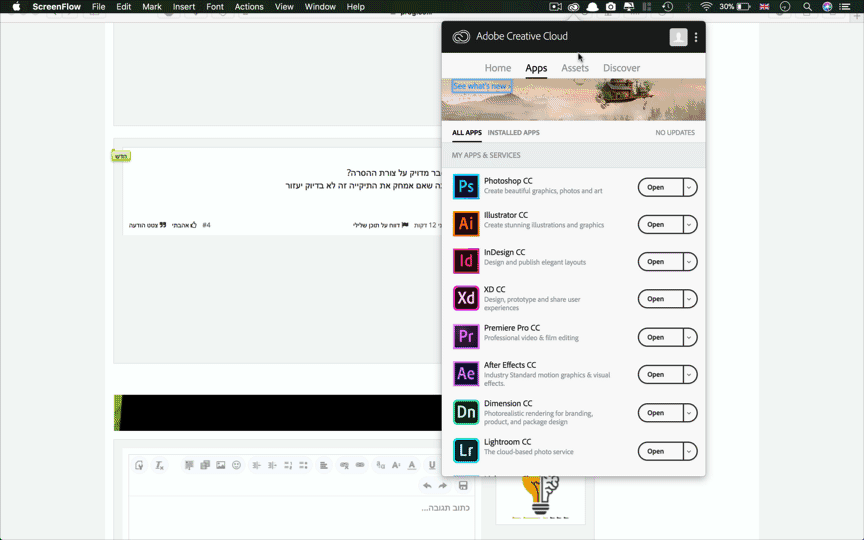The height and width of the screenshot is (540, 864).
Task: Expand the dropdown arrow beside Premiere Pro CC Open
Action: [x=689, y=337]
